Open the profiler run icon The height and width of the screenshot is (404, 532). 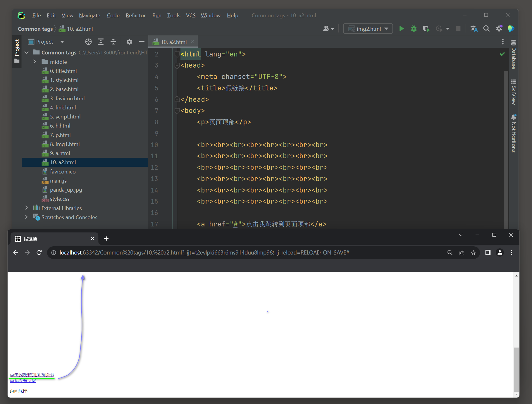[x=439, y=29]
